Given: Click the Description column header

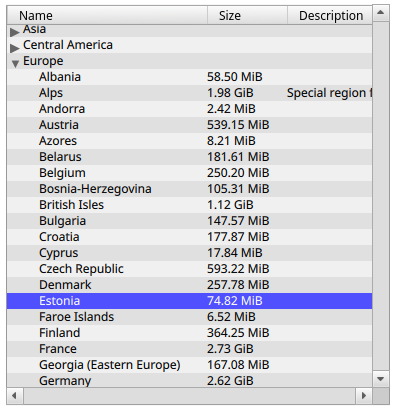Looking at the screenshot, I should pyautogui.click(x=330, y=15).
